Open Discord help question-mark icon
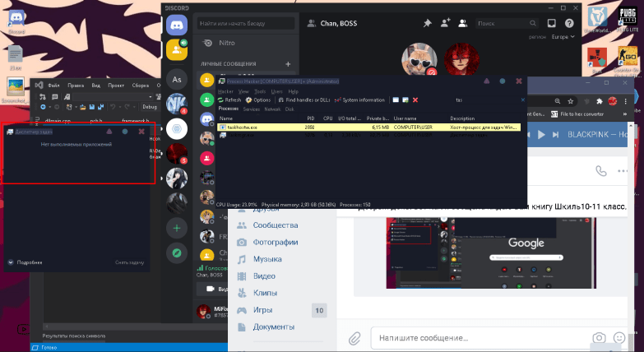Viewport: 644px width, 352px height. click(x=569, y=23)
